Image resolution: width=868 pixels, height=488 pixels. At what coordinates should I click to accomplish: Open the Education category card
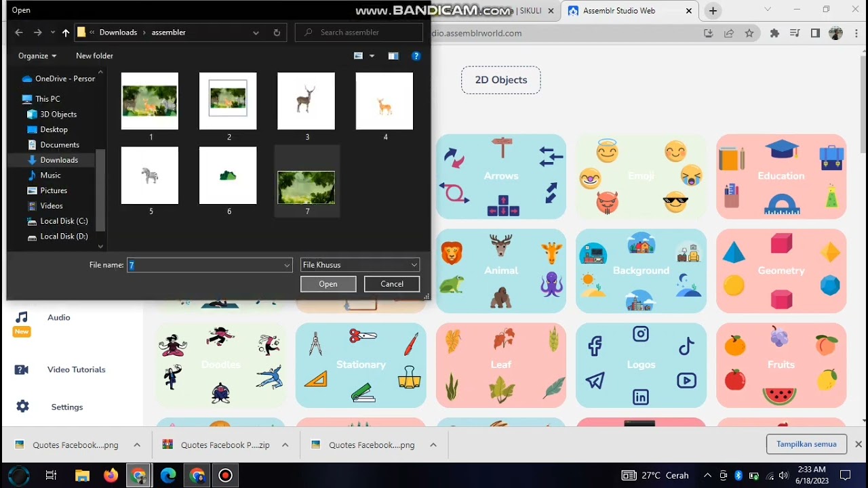(x=781, y=176)
